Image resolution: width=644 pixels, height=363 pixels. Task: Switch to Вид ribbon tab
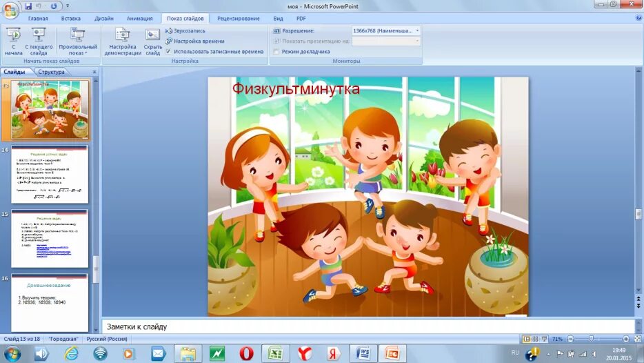click(x=278, y=19)
